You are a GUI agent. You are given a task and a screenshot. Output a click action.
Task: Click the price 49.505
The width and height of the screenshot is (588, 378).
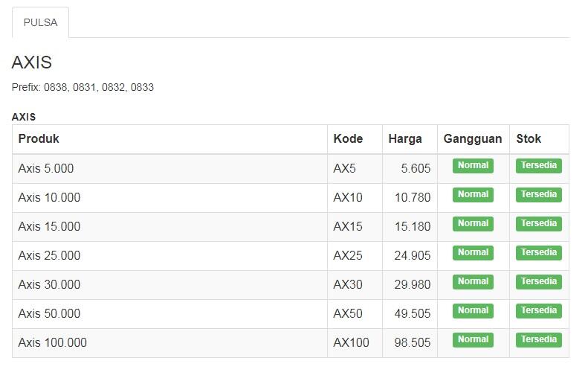click(x=413, y=314)
